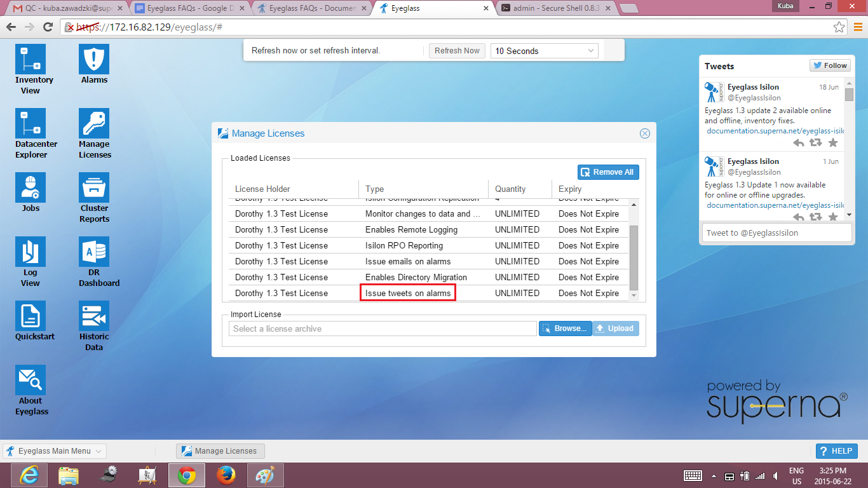Open the on-screen keyboard tray icon

(x=693, y=475)
